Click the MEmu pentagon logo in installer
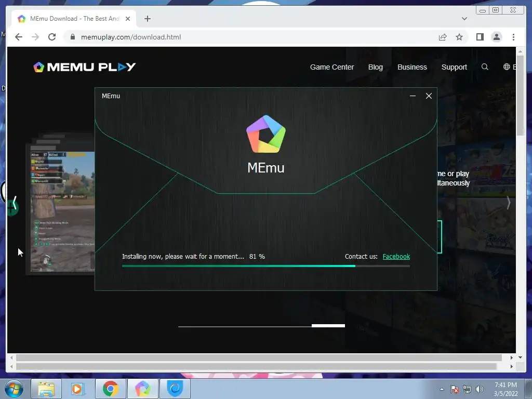 click(x=266, y=134)
